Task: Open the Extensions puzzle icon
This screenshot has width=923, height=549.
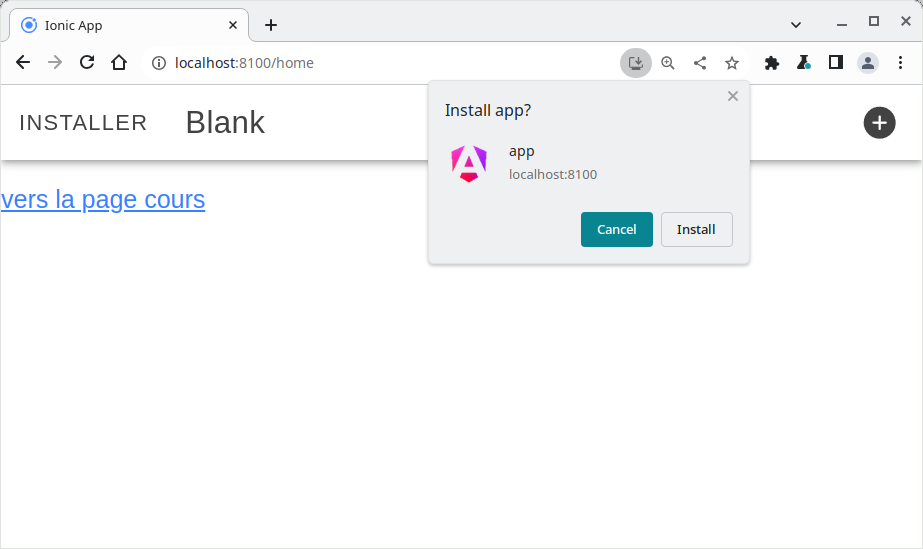Action: (772, 63)
